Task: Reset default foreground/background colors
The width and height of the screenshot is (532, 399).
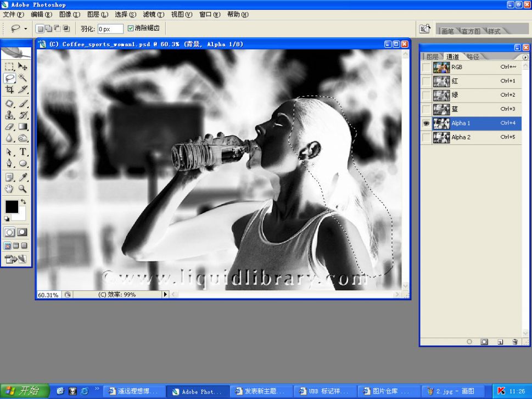Action: point(7,219)
